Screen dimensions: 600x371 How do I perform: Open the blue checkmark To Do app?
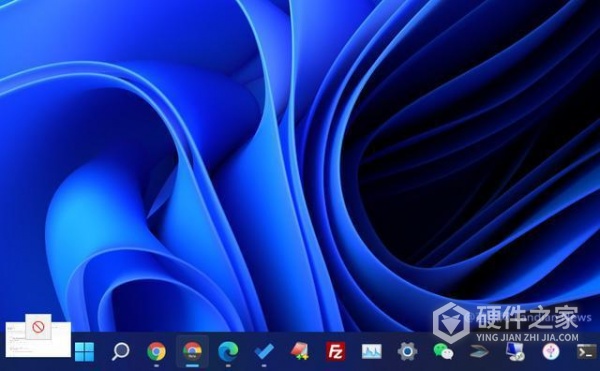tap(264, 351)
